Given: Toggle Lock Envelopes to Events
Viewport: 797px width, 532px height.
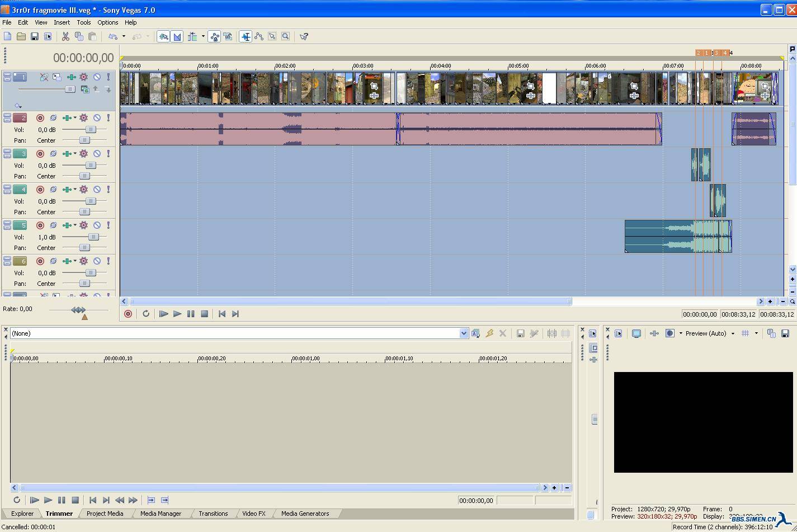Looking at the screenshot, I should click(214, 36).
